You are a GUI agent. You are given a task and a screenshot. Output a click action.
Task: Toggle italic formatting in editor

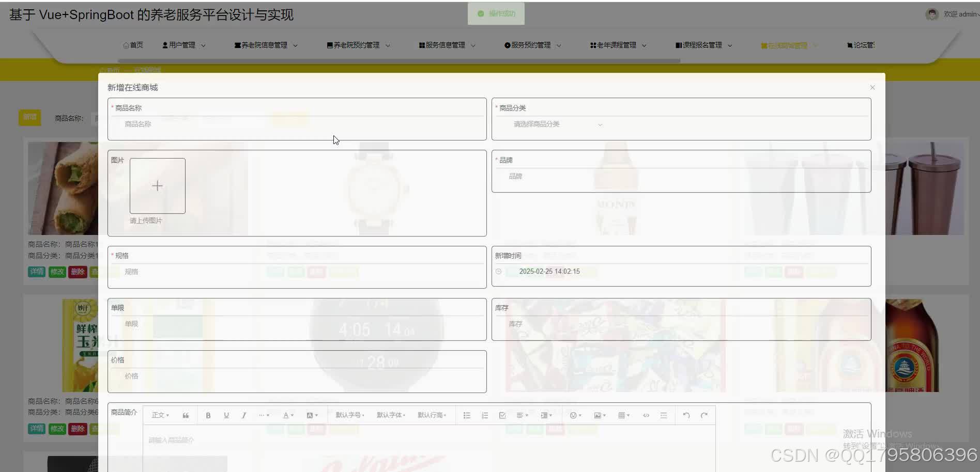point(244,415)
